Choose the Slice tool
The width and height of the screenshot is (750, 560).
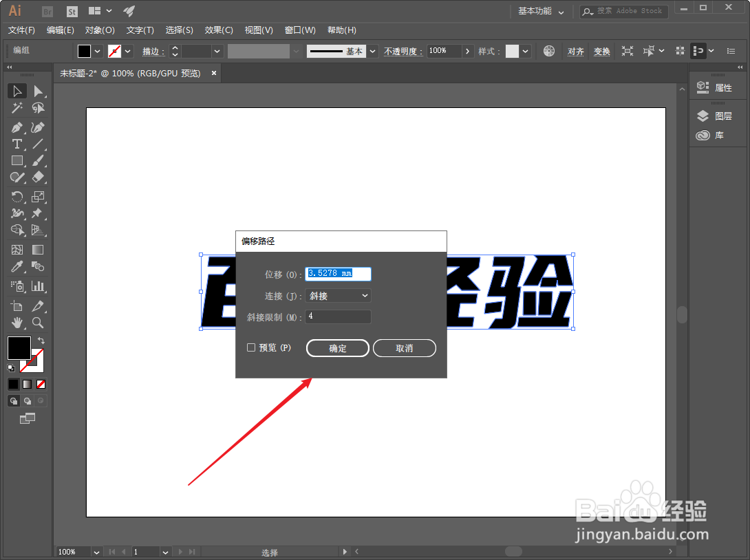(x=38, y=306)
